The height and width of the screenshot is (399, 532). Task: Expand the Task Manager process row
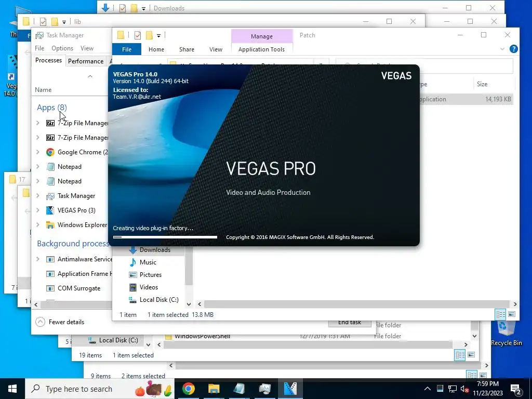coord(37,196)
